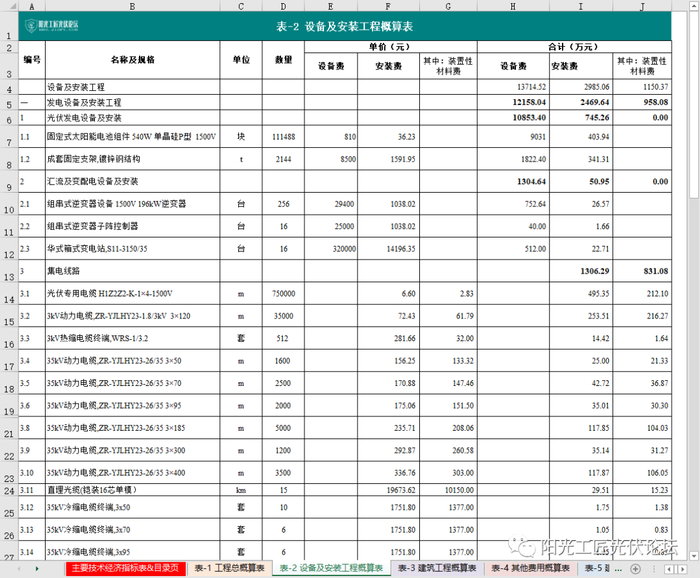Select column C header
Image resolution: width=700 pixels, height=578 pixels.
point(241,6)
